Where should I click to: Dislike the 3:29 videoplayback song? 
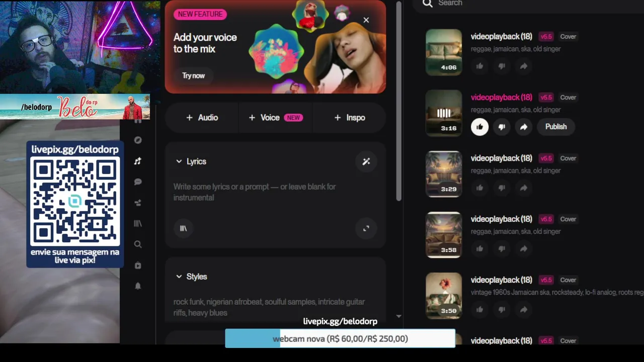pyautogui.click(x=502, y=188)
